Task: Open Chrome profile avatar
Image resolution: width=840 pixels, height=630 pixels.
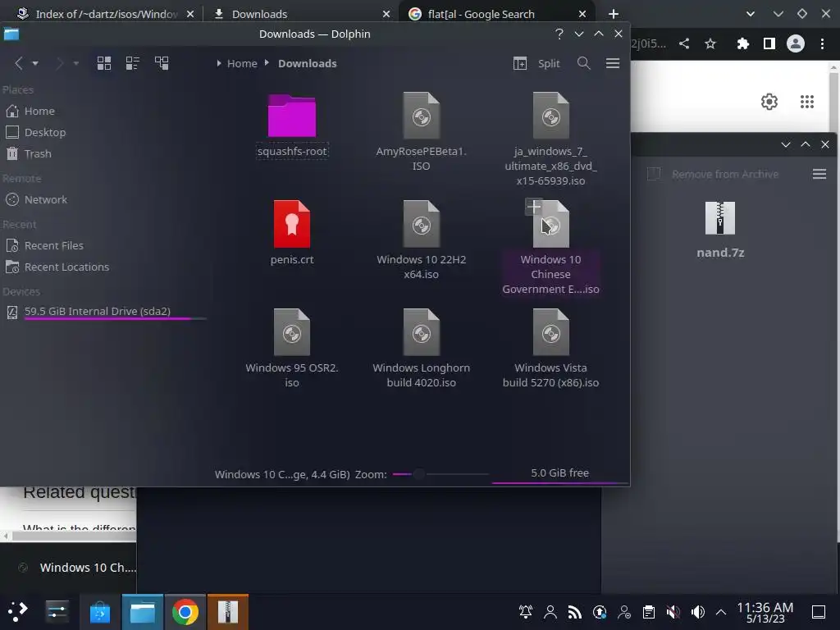Action: pos(796,43)
